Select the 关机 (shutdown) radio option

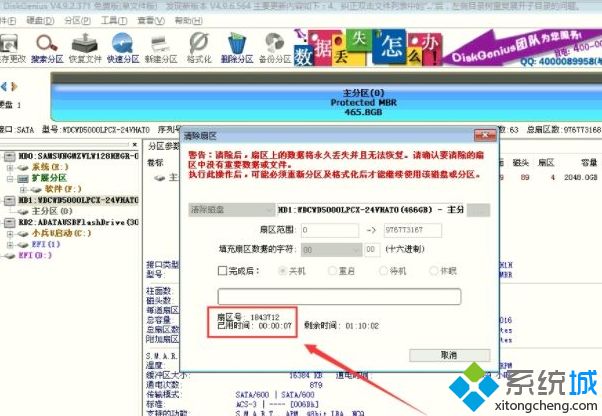click(x=282, y=271)
